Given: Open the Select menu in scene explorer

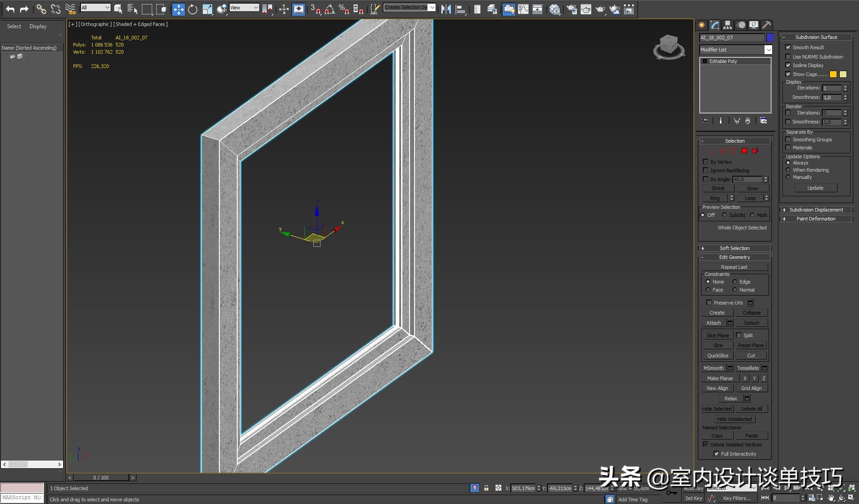Looking at the screenshot, I should tap(14, 26).
